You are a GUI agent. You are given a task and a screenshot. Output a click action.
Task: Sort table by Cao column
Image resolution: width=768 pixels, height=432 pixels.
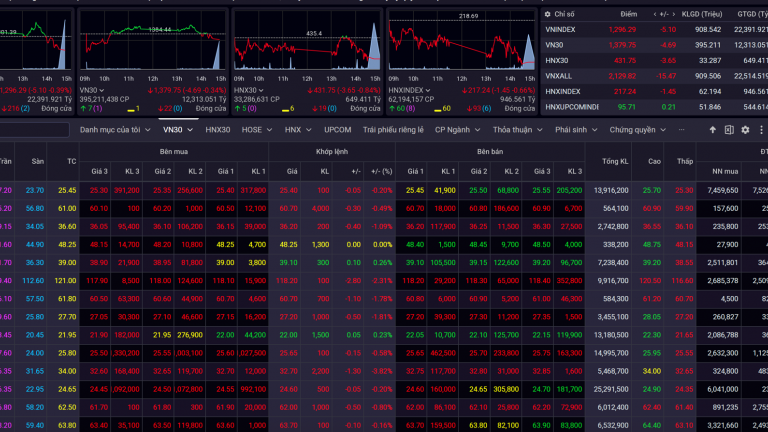(x=654, y=161)
